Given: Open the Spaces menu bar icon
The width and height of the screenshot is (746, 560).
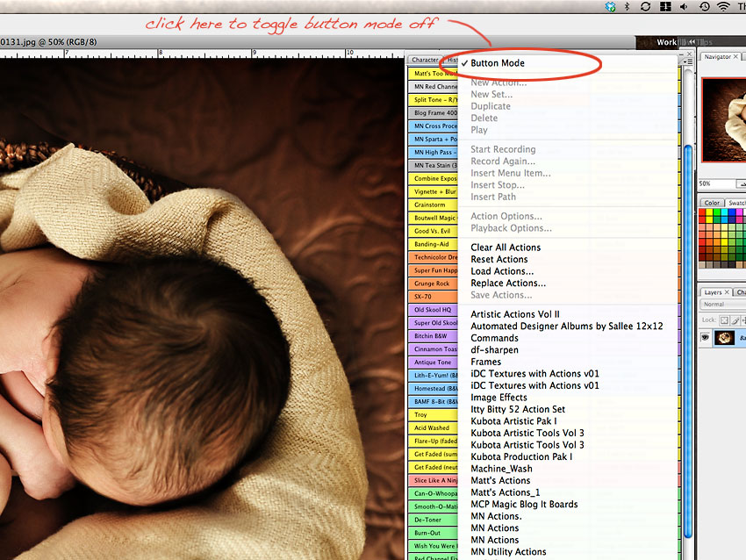Looking at the screenshot, I should 665,7.
